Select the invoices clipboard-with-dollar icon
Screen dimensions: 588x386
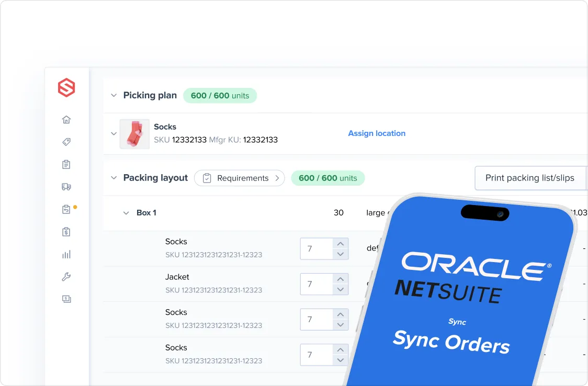pyautogui.click(x=66, y=232)
